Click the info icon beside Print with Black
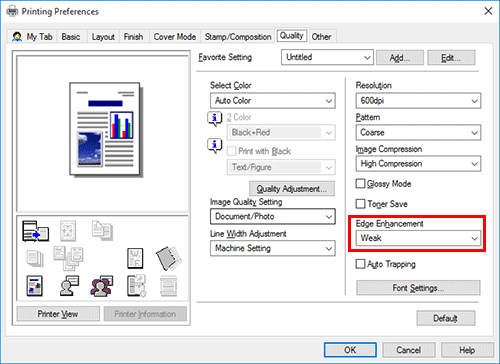Image resolution: width=500 pixels, height=364 pixels. (215, 146)
